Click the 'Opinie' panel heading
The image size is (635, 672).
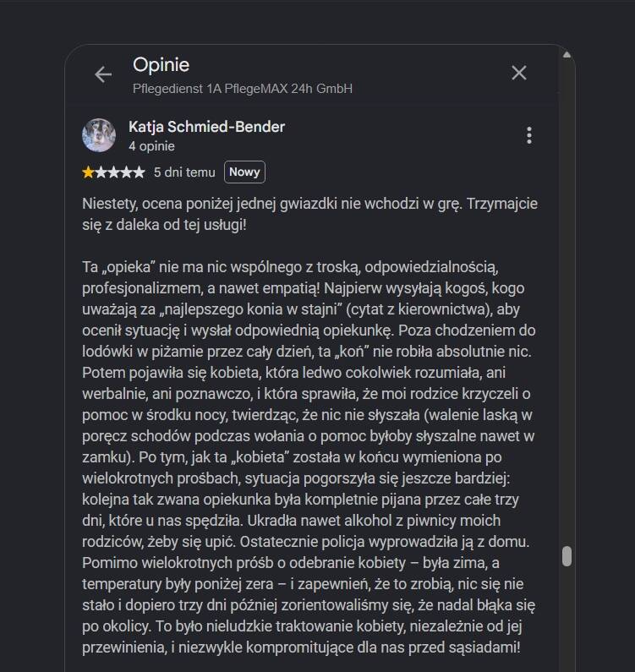[161, 65]
